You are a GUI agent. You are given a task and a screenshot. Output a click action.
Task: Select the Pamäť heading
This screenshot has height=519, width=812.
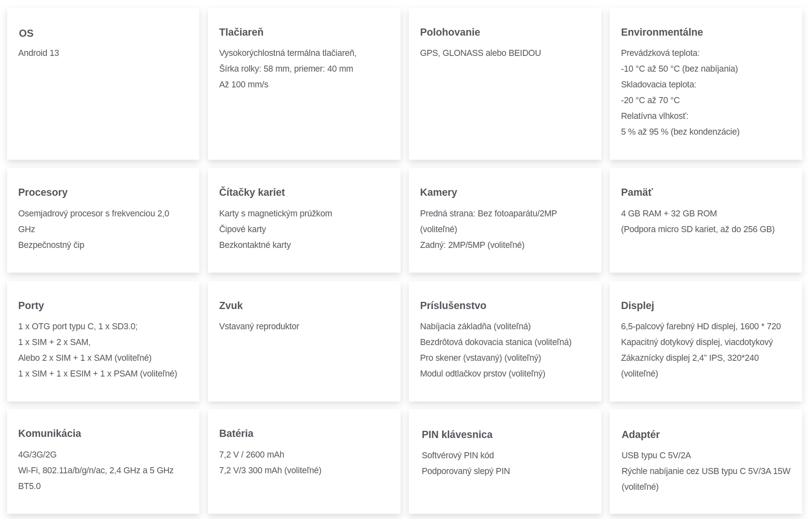[637, 192]
